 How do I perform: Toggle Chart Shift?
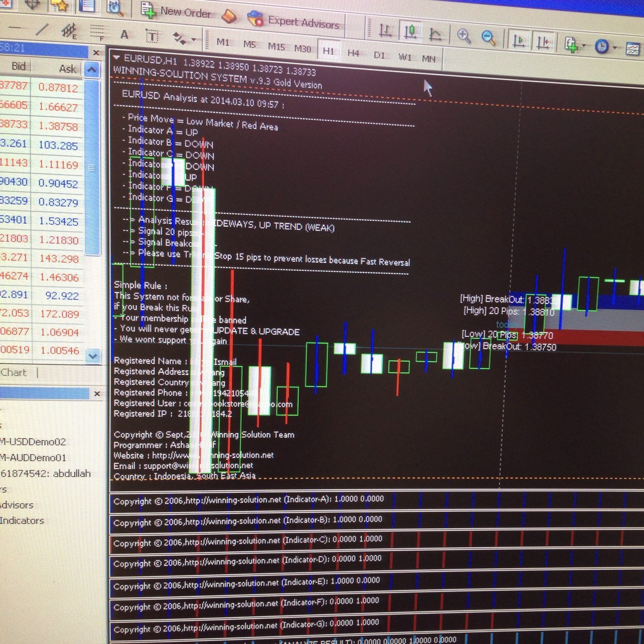click(x=543, y=42)
